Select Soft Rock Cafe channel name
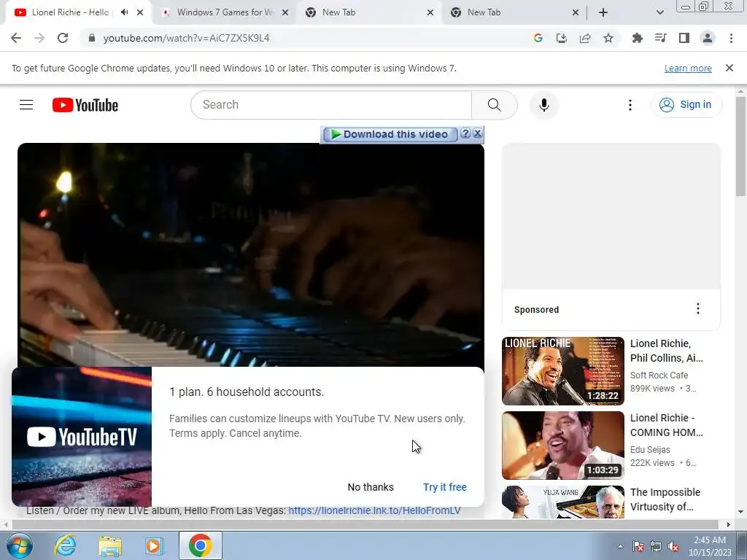 (659, 376)
